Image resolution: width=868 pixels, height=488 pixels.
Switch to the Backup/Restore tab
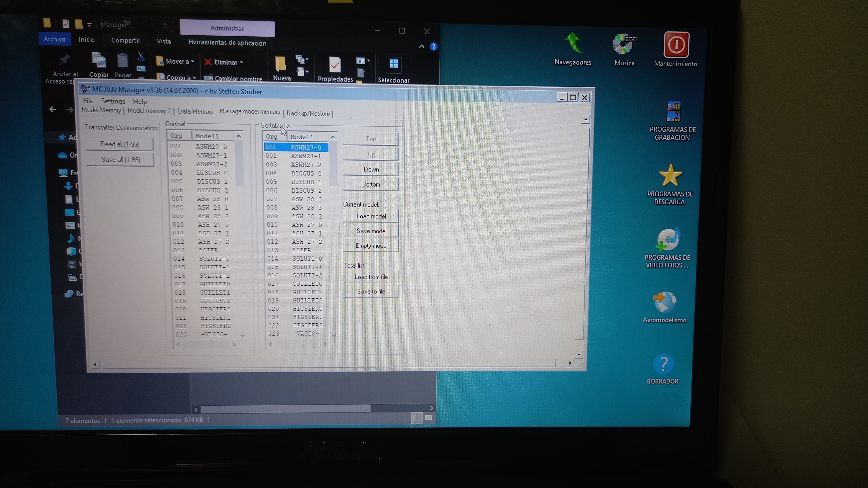click(x=308, y=113)
